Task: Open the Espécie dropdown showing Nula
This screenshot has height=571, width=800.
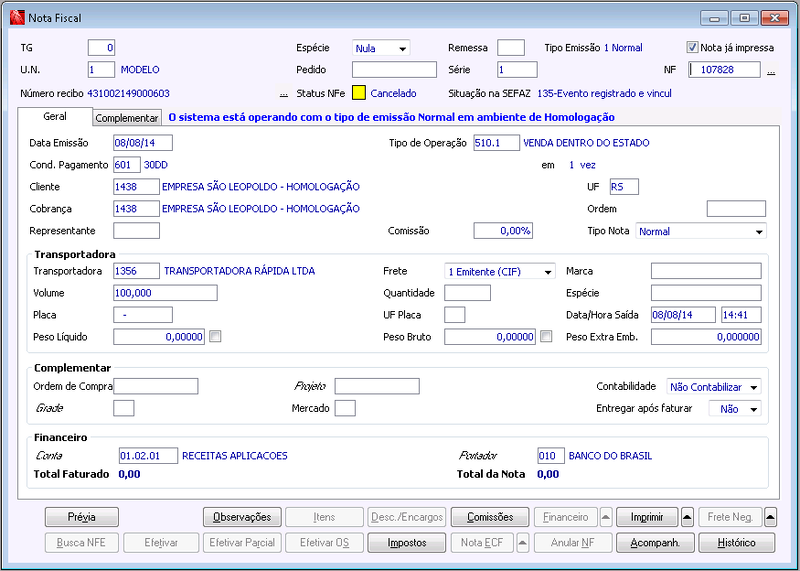Action: [x=381, y=48]
